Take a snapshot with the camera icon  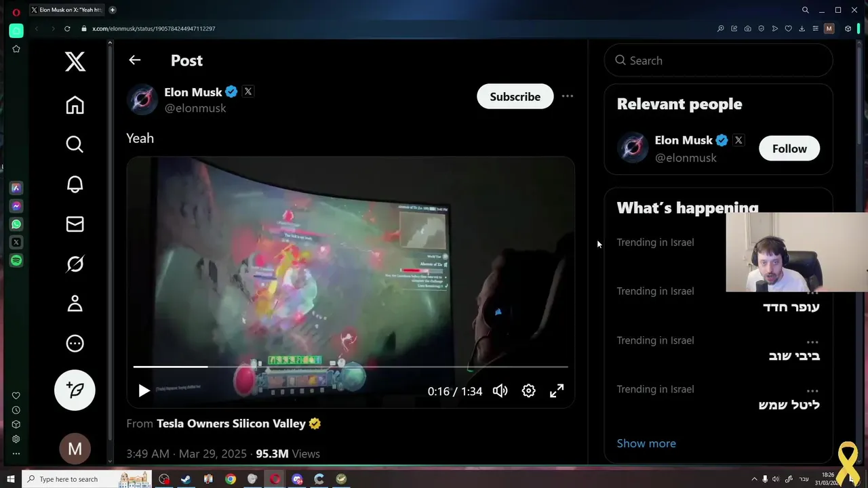point(747,28)
